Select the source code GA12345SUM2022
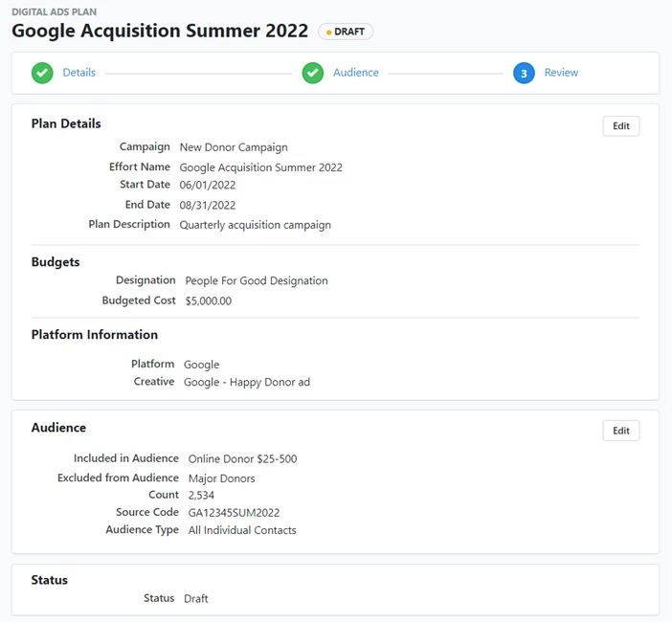 (234, 513)
